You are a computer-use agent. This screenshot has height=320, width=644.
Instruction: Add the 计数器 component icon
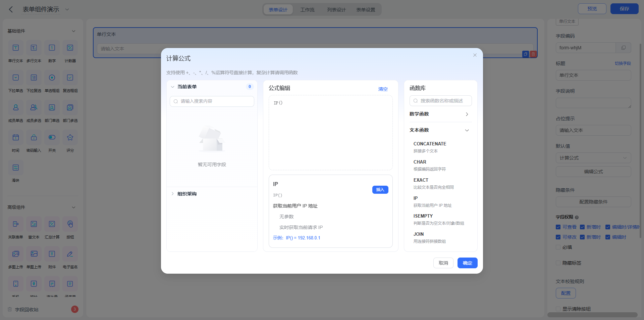click(70, 48)
